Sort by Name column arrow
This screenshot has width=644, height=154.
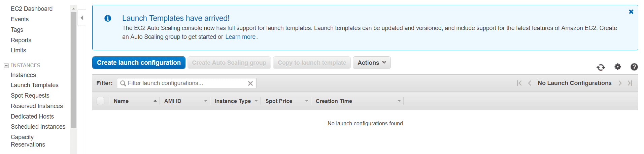pyautogui.click(x=155, y=101)
